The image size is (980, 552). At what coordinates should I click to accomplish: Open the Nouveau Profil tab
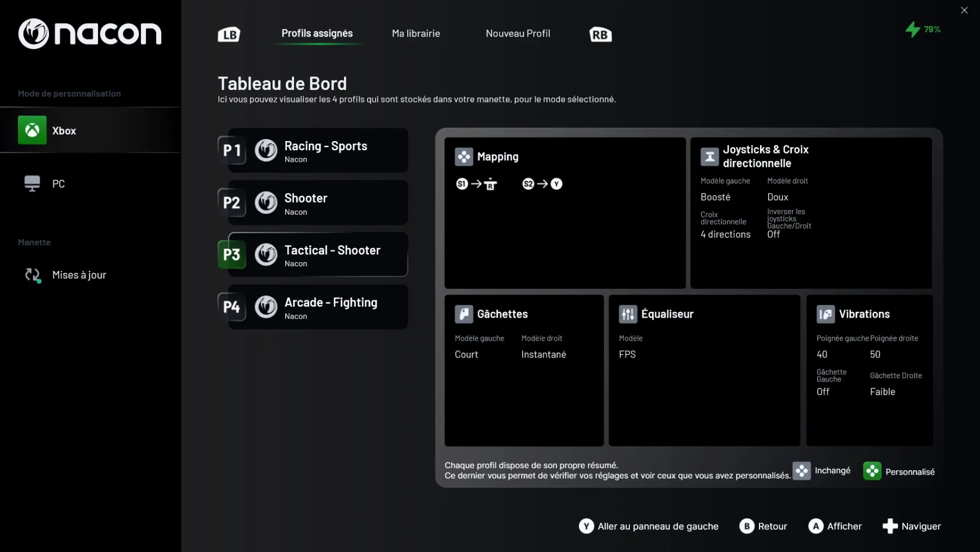[518, 33]
